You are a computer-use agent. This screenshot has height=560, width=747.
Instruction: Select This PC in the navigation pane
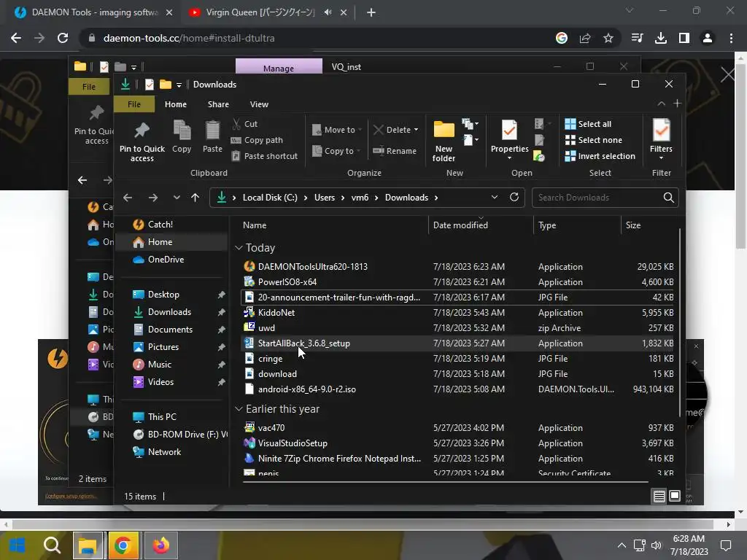pos(161,416)
